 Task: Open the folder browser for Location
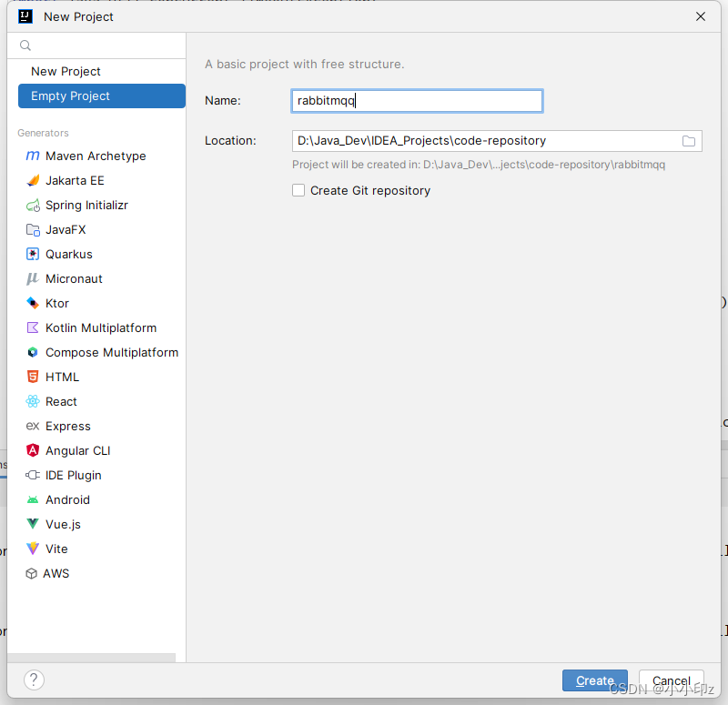[689, 141]
